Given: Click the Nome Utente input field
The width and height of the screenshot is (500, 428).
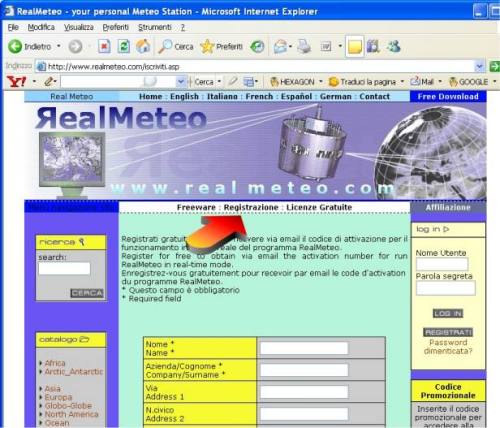Looking at the screenshot, I should click(x=442, y=264).
